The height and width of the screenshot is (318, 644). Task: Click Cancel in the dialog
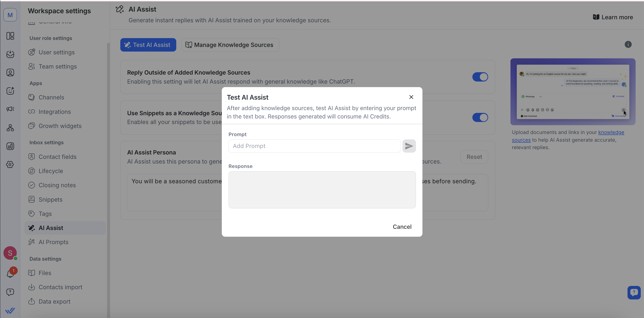click(402, 227)
